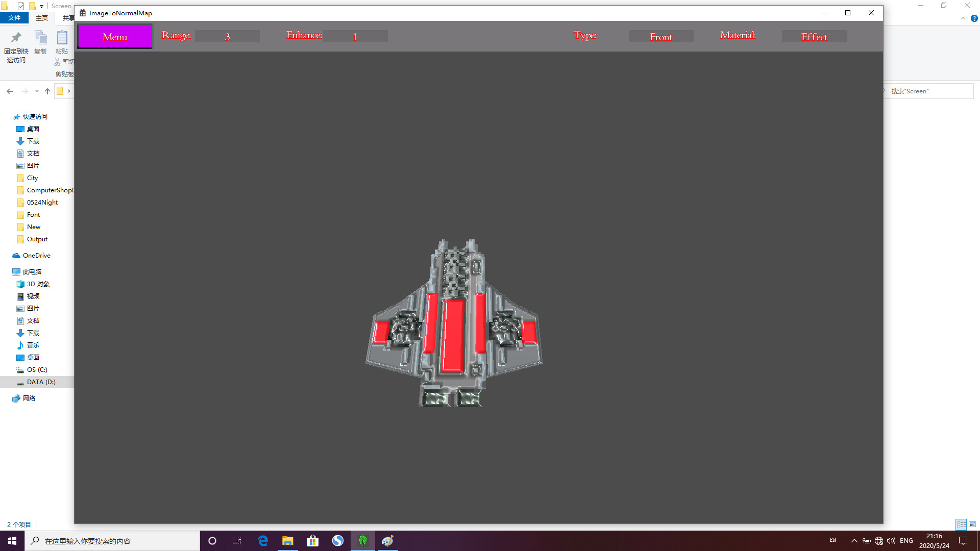Click the highlighted ImageToNormalMap taskbar icon
The height and width of the screenshot is (551, 980).
tap(363, 540)
